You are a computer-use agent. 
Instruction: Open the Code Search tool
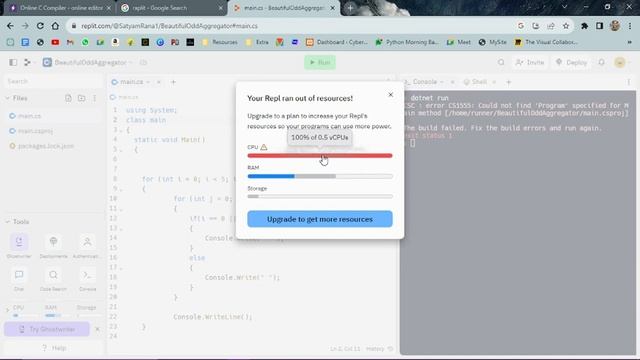[x=53, y=280]
